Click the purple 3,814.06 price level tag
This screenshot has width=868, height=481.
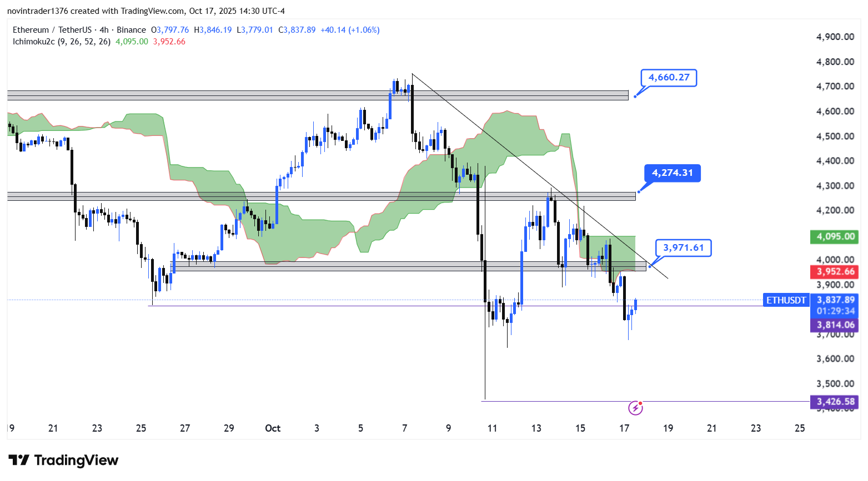point(835,325)
